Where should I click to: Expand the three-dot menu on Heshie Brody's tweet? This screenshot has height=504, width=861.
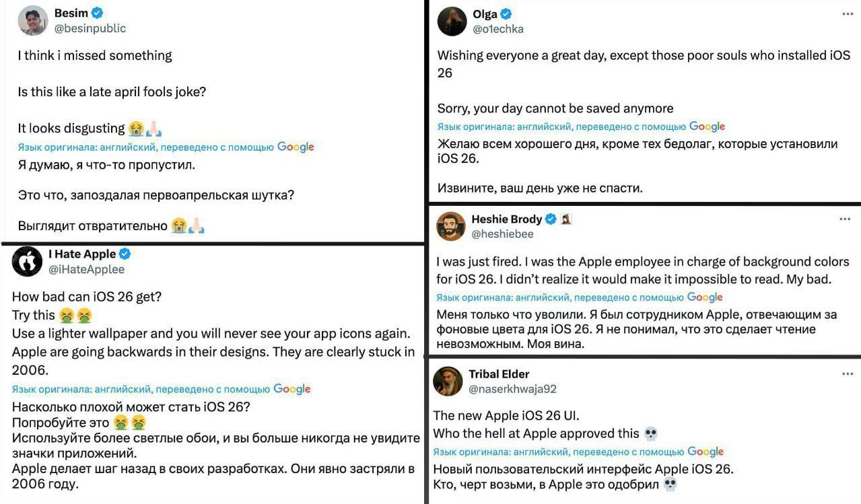coord(846,219)
